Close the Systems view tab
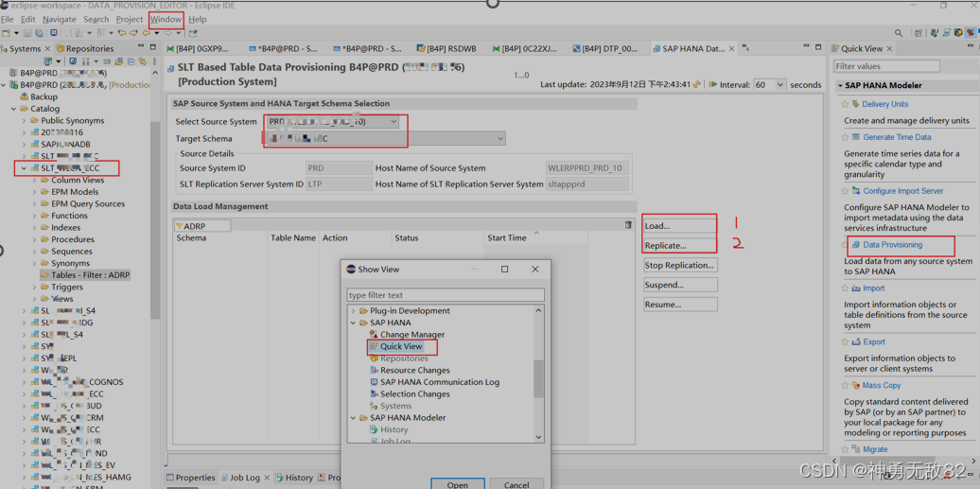Image resolution: width=980 pixels, height=489 pixels. pos(46,49)
